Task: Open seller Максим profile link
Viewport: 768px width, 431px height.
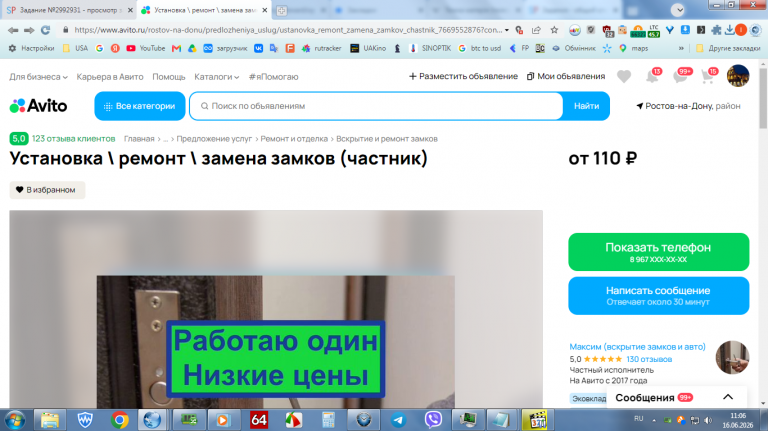Action: pos(637,347)
